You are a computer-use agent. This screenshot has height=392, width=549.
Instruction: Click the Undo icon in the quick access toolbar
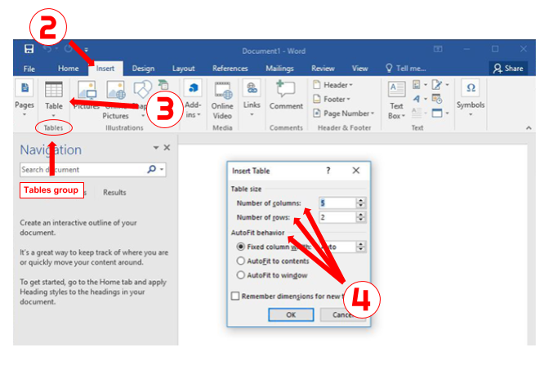click(x=47, y=49)
